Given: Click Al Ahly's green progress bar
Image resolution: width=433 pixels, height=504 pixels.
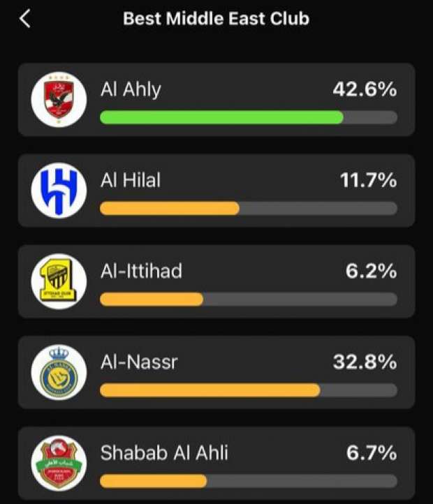Looking at the screenshot, I should tap(221, 117).
